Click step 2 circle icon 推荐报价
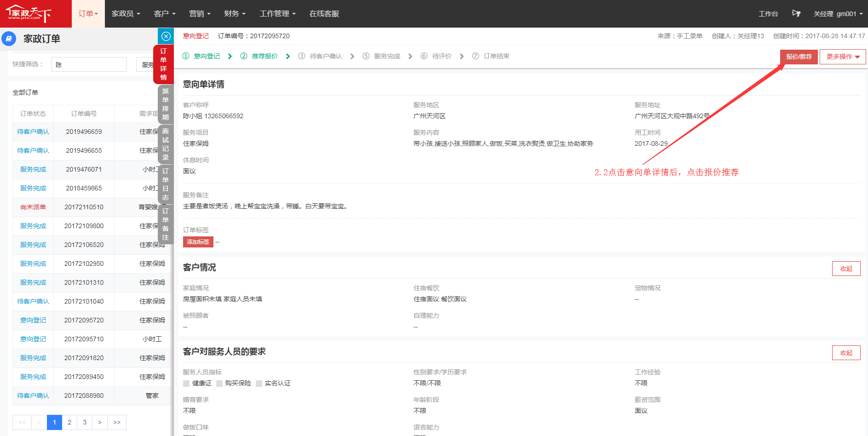The height and width of the screenshot is (436, 868). click(244, 56)
